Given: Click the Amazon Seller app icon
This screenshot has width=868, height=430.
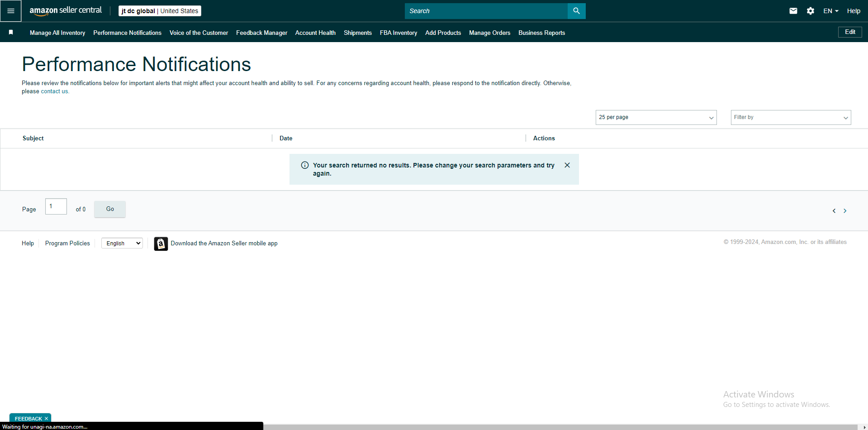Looking at the screenshot, I should (x=161, y=244).
